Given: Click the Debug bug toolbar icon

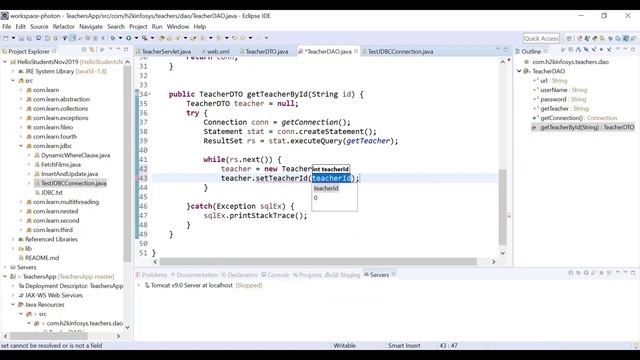Looking at the screenshot, I should [113, 38].
